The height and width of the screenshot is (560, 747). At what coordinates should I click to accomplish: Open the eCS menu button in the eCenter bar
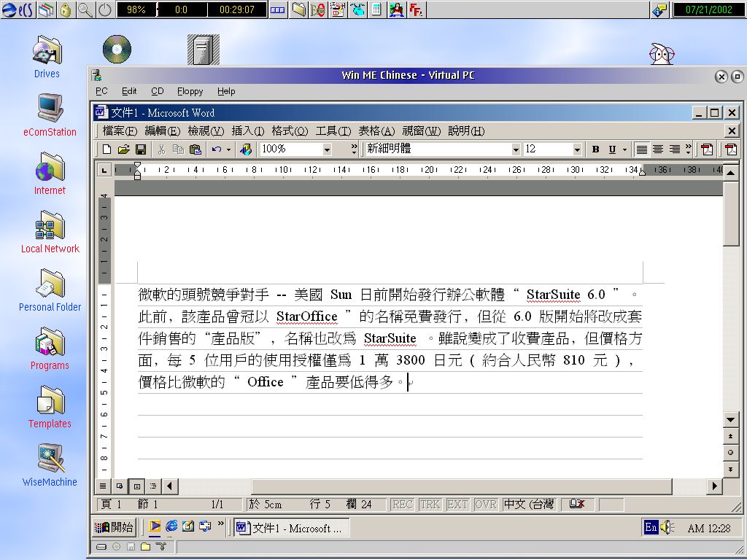pos(18,9)
